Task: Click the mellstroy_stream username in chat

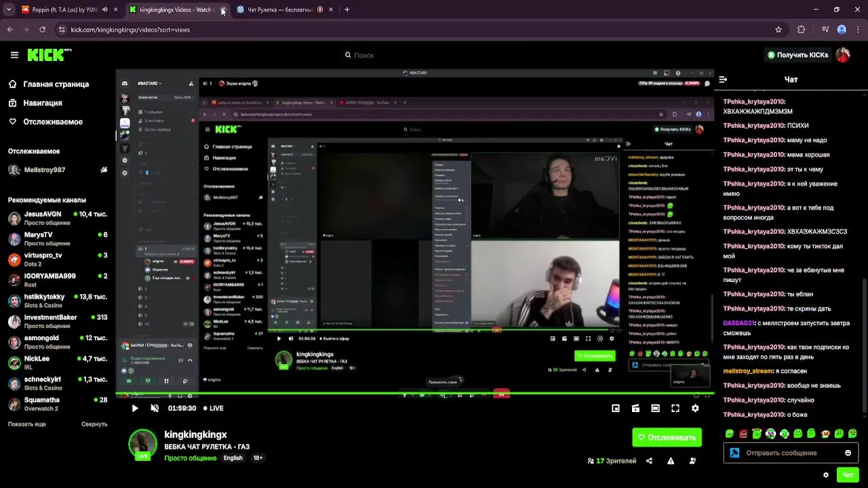Action: pos(748,371)
